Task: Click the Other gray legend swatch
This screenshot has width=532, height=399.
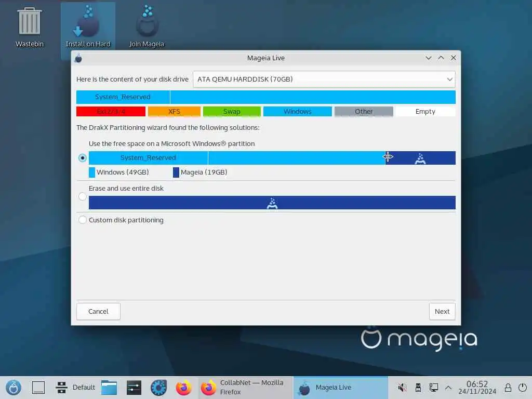Action: click(x=364, y=111)
